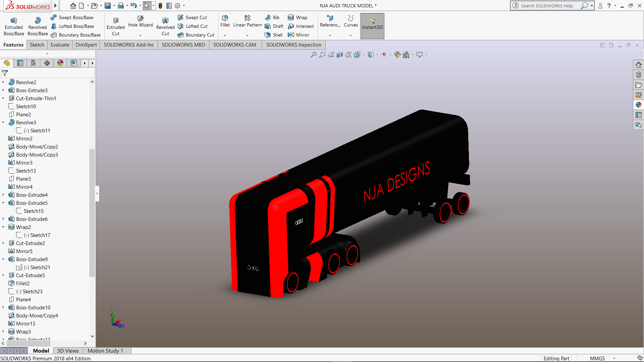644x362 pixels.
Task: Expand the Cut-Extrude2 feature
Action: click(x=3, y=243)
